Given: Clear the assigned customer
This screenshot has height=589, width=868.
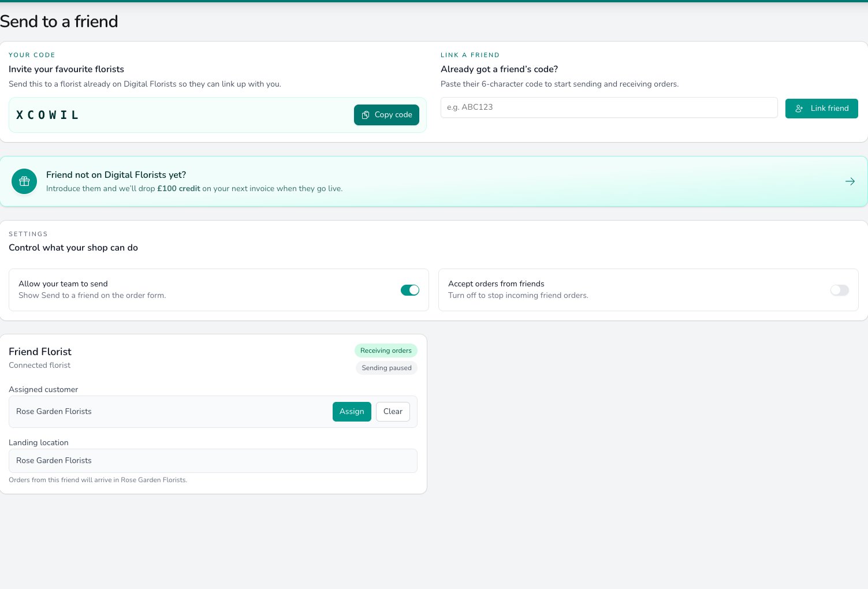Looking at the screenshot, I should click(x=393, y=412).
